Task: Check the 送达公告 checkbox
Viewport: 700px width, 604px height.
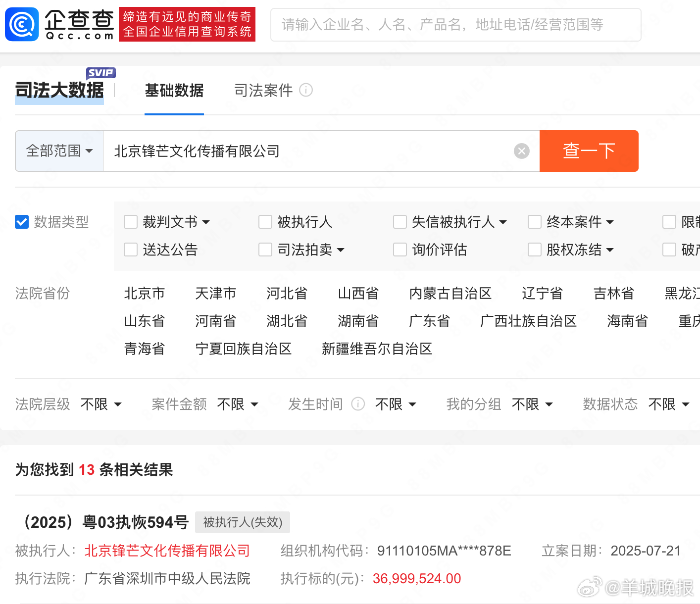Action: click(131, 250)
